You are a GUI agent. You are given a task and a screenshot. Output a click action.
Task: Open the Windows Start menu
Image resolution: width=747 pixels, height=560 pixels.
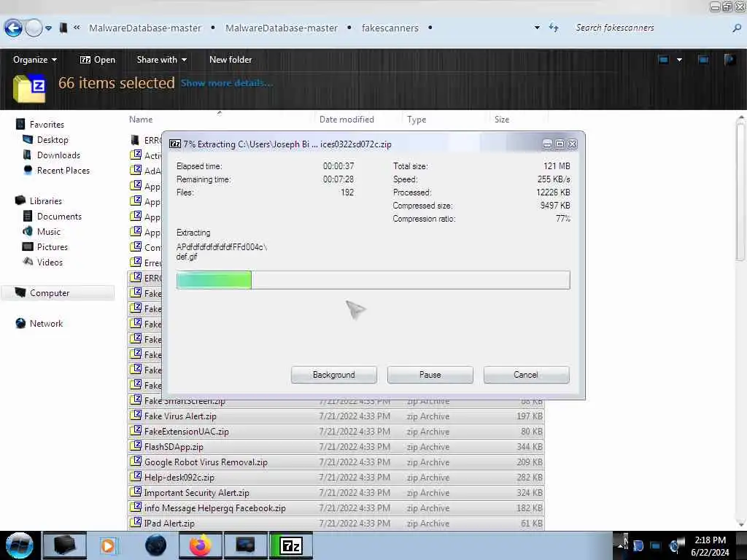point(20,545)
